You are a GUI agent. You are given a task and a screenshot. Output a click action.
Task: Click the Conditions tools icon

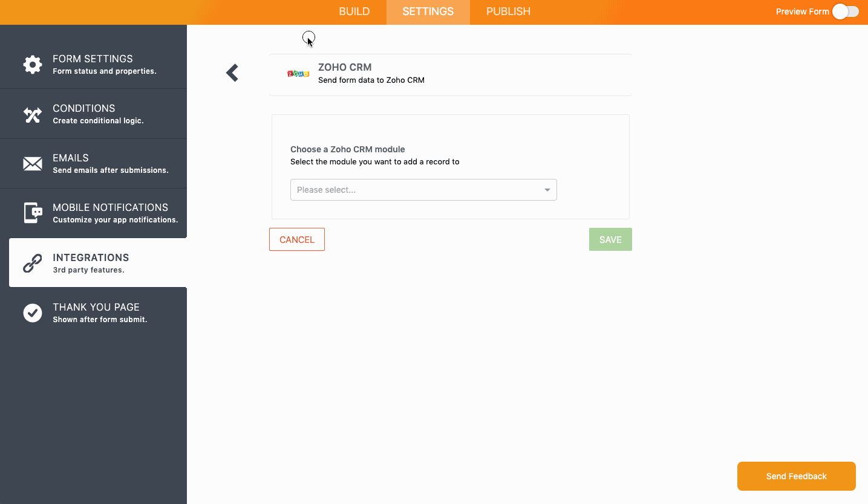point(33,114)
